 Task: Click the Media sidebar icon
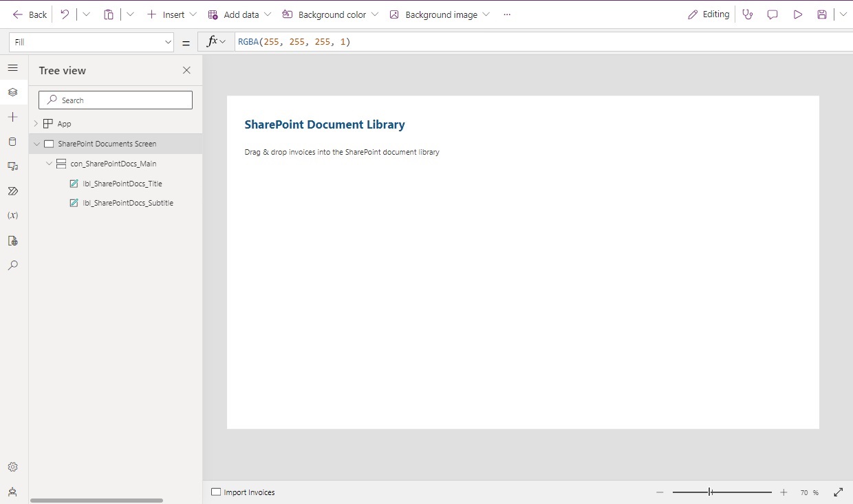point(12,166)
